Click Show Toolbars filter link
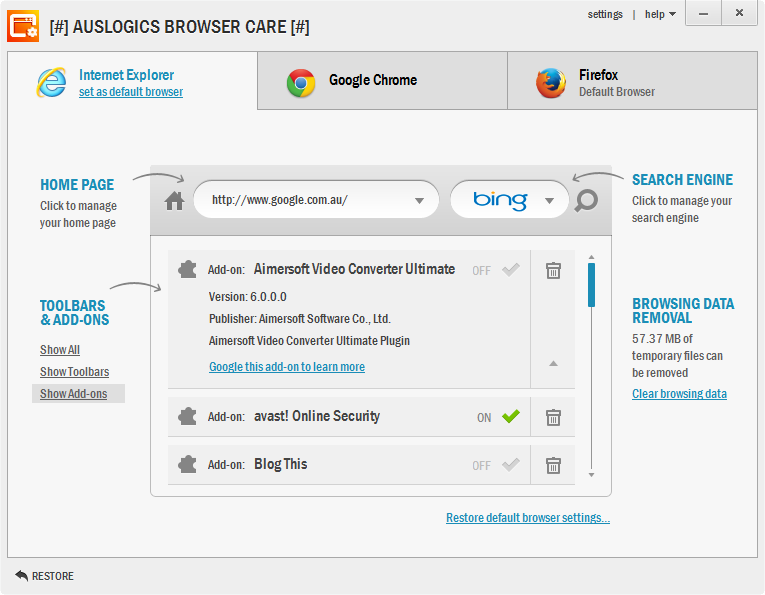Viewport: 765px width, 595px height. (x=74, y=372)
